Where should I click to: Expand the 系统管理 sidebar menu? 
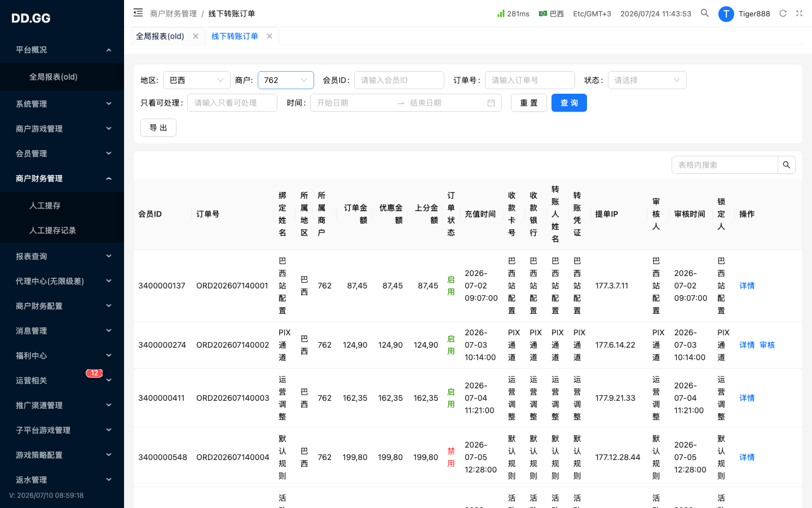(62, 104)
